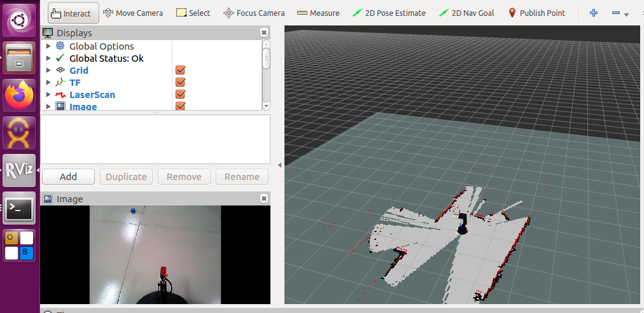Viewport: 644px width, 313px height.
Task: Uncheck the Grid display checkbox
Action: click(x=180, y=71)
